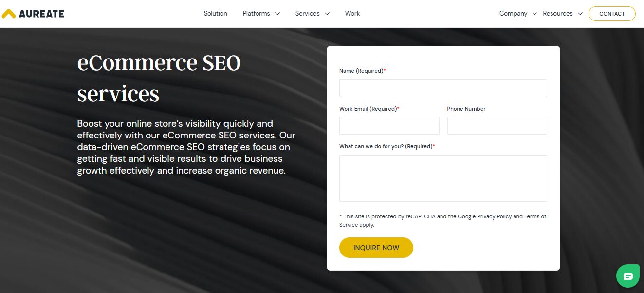
Task: Click the AUREATE wordmark text
Action: click(x=41, y=14)
